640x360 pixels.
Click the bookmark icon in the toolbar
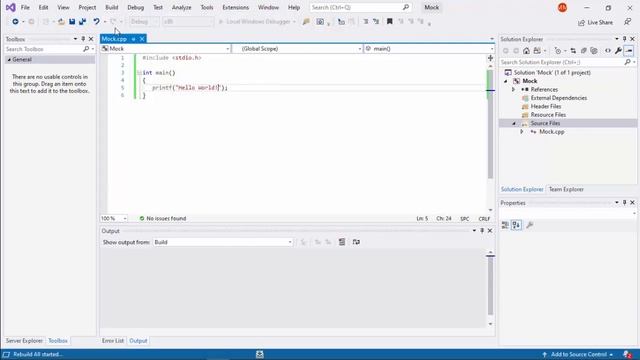pyautogui.click(x=389, y=22)
